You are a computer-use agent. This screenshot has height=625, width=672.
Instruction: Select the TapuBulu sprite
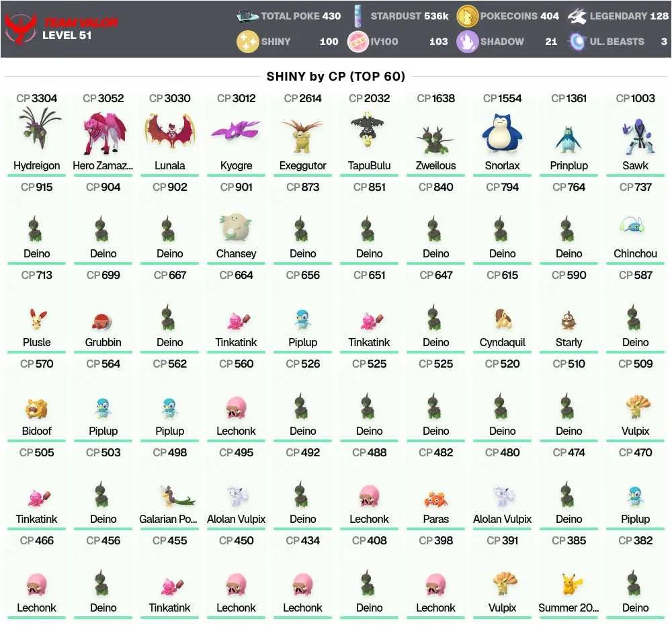point(369,128)
